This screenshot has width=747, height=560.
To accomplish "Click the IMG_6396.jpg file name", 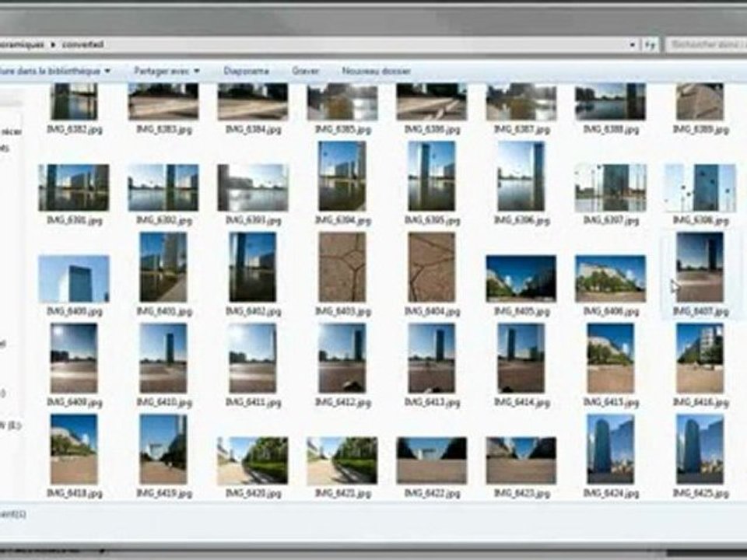I will [x=521, y=220].
